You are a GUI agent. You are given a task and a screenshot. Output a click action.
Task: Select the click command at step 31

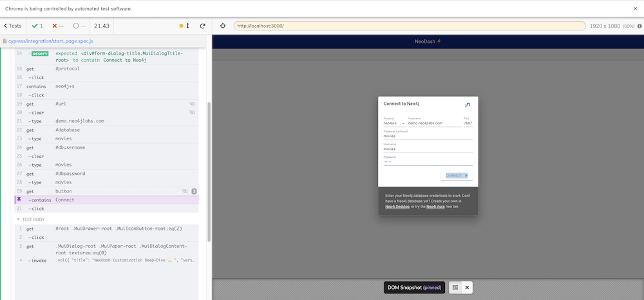(107, 209)
